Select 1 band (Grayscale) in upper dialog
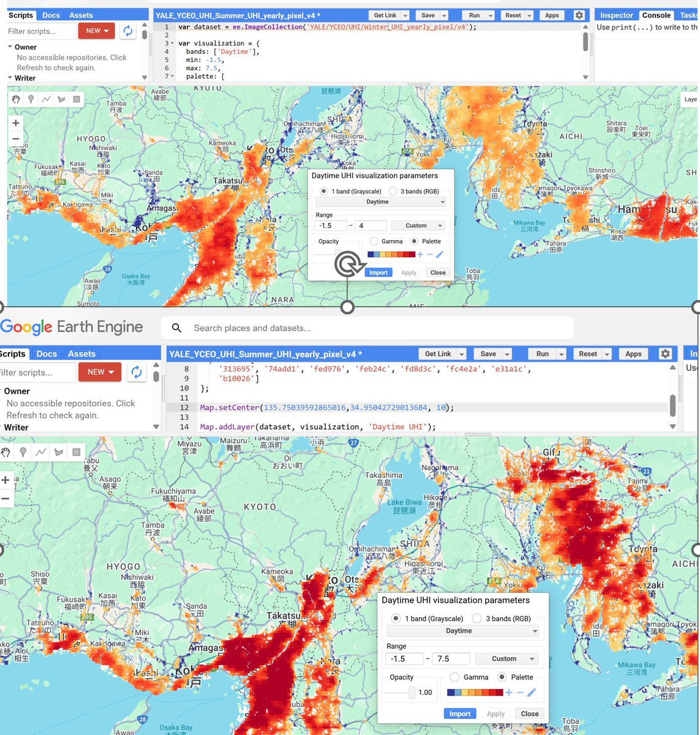This screenshot has width=700, height=735. pos(323,191)
